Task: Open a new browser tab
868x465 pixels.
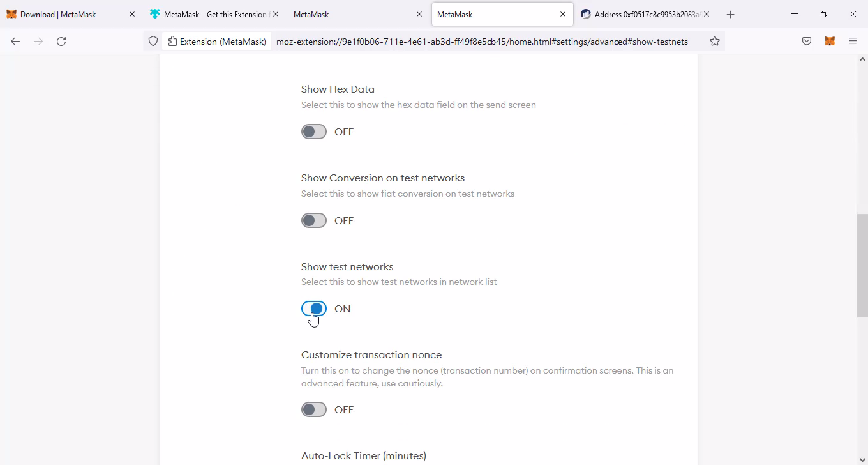Action: pyautogui.click(x=731, y=14)
